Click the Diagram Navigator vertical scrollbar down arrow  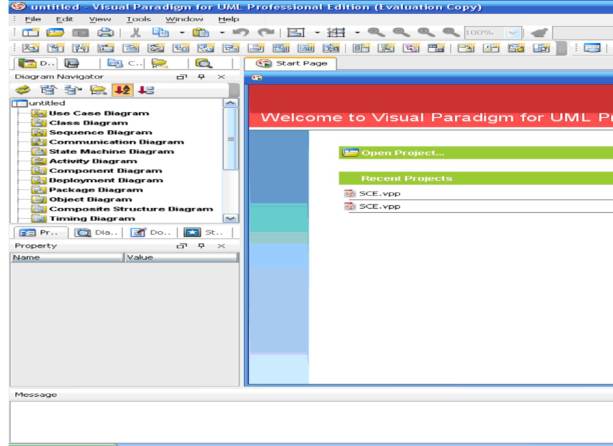coord(231,217)
